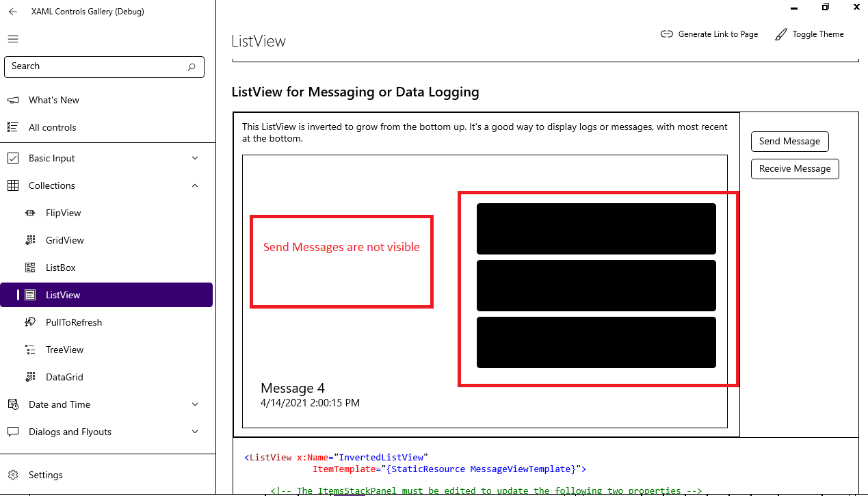Click Generate Link to Page
Viewport: 868px width, 496px height.
(x=709, y=34)
